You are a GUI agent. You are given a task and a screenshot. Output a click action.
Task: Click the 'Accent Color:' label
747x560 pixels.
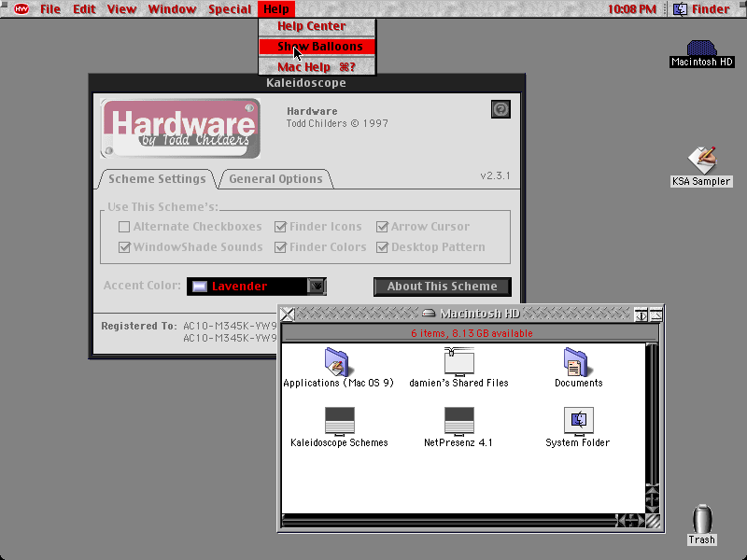tap(142, 286)
